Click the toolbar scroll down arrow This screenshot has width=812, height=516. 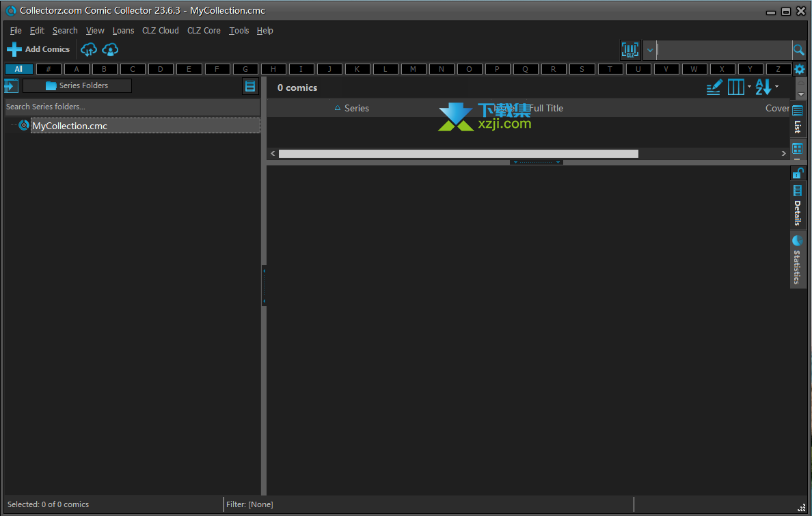[x=801, y=94]
